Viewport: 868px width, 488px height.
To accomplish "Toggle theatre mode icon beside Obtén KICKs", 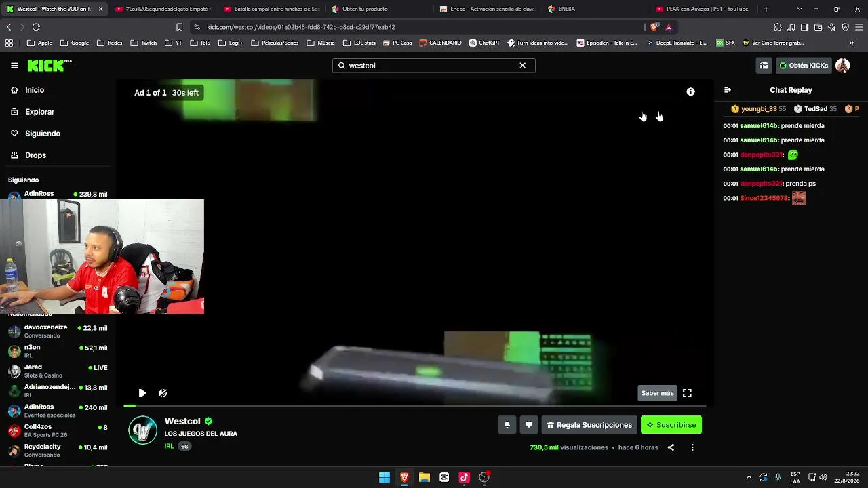I will (764, 66).
